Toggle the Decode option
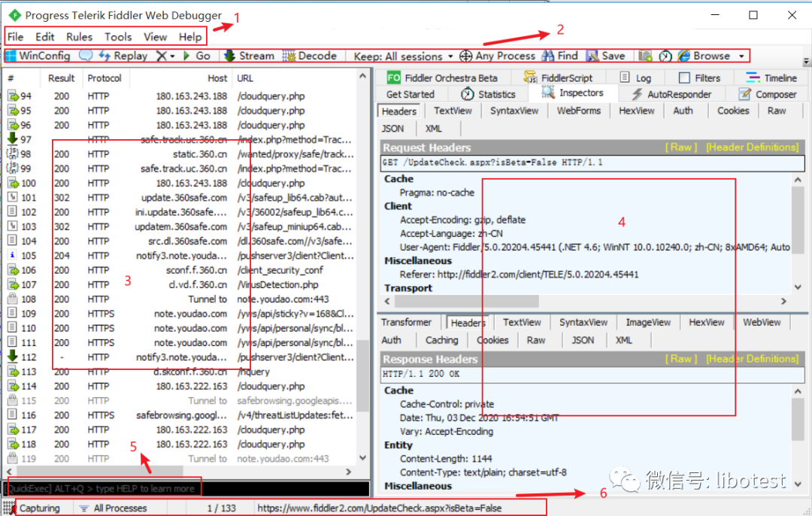This screenshot has height=516, width=812. pyautogui.click(x=310, y=56)
